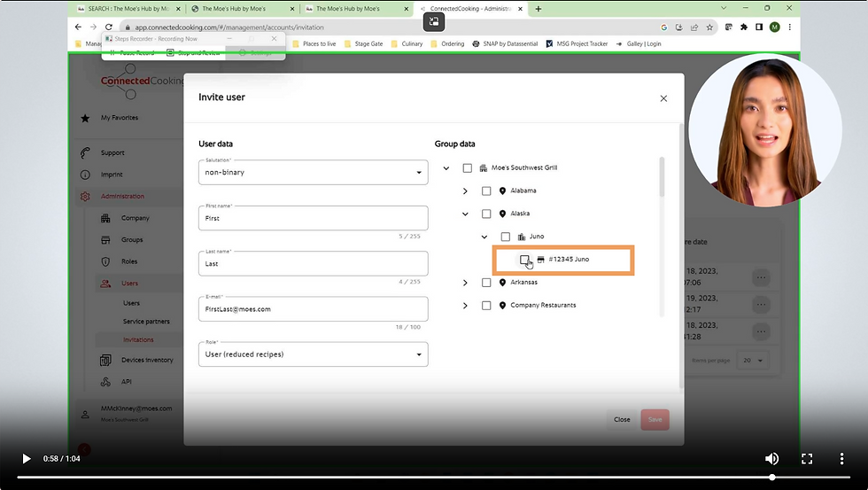The height and width of the screenshot is (490, 868).
Task: Open Support in sidebar
Action: point(112,152)
